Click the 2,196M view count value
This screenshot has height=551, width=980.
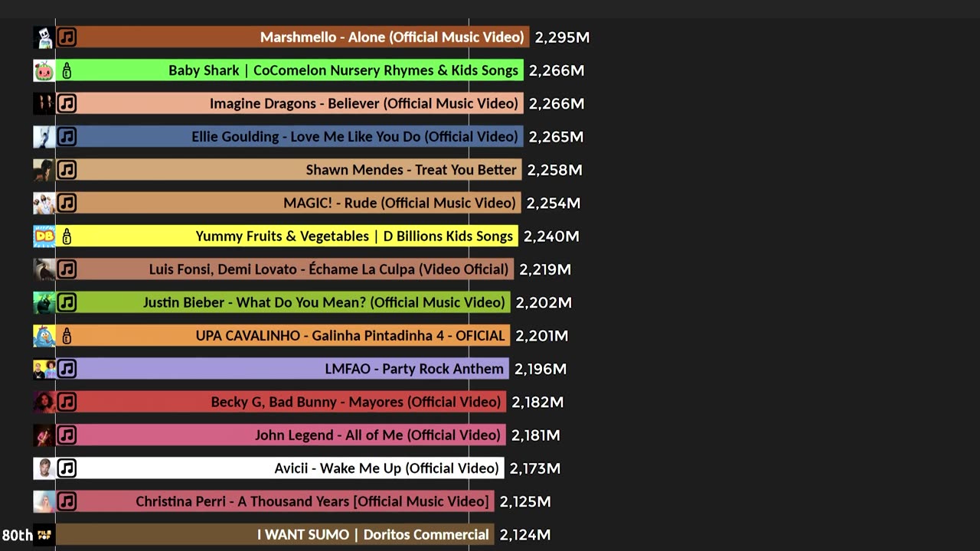[x=541, y=369]
